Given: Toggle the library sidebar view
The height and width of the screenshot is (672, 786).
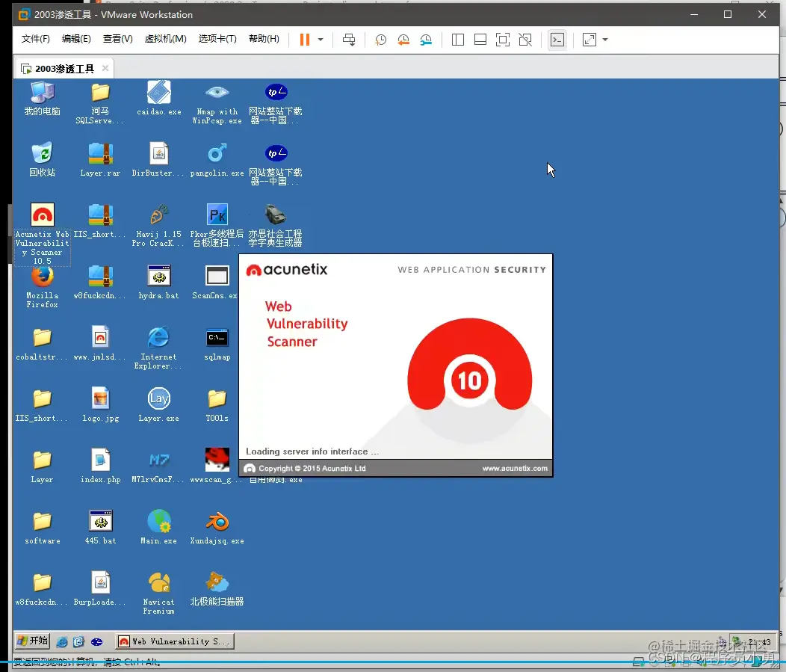Looking at the screenshot, I should 458,40.
